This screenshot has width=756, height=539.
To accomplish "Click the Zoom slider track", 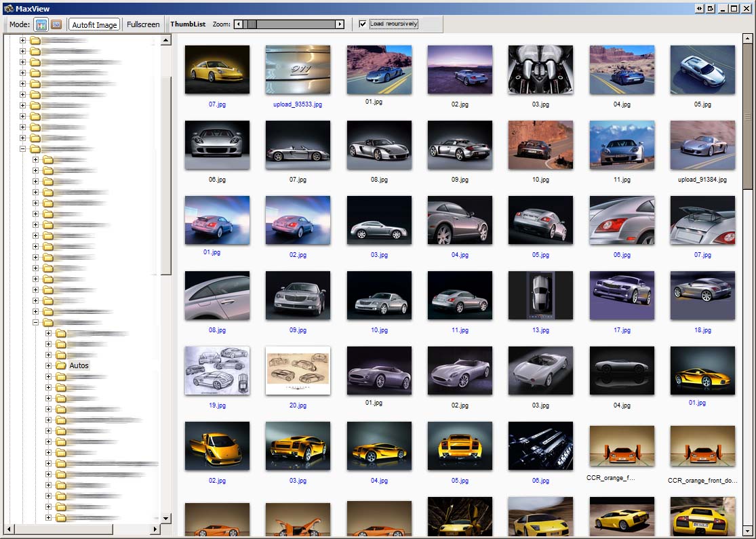I will click(x=292, y=24).
